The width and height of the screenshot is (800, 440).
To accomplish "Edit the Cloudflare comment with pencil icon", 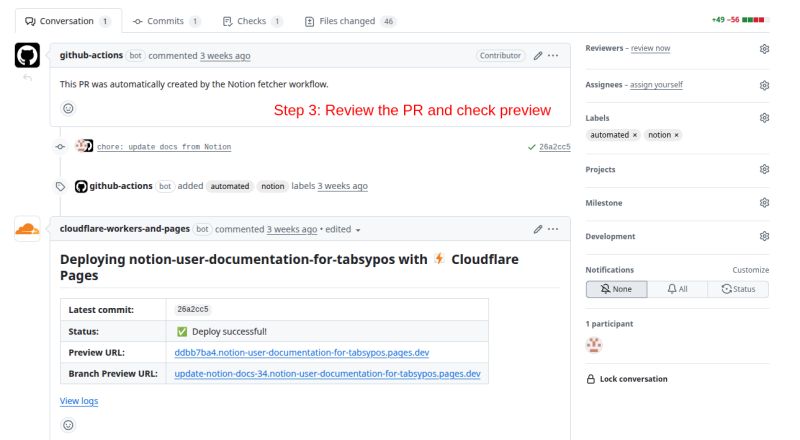I will pyautogui.click(x=538, y=229).
